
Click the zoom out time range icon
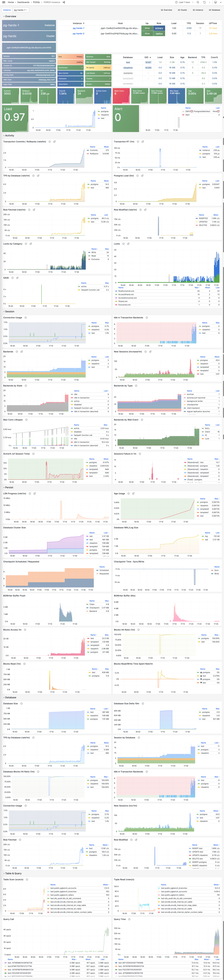pos(198,2)
